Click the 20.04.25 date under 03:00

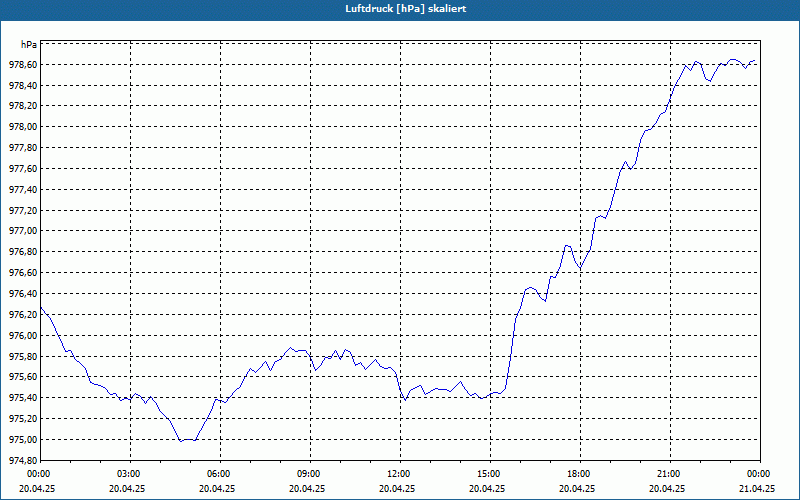127,488
